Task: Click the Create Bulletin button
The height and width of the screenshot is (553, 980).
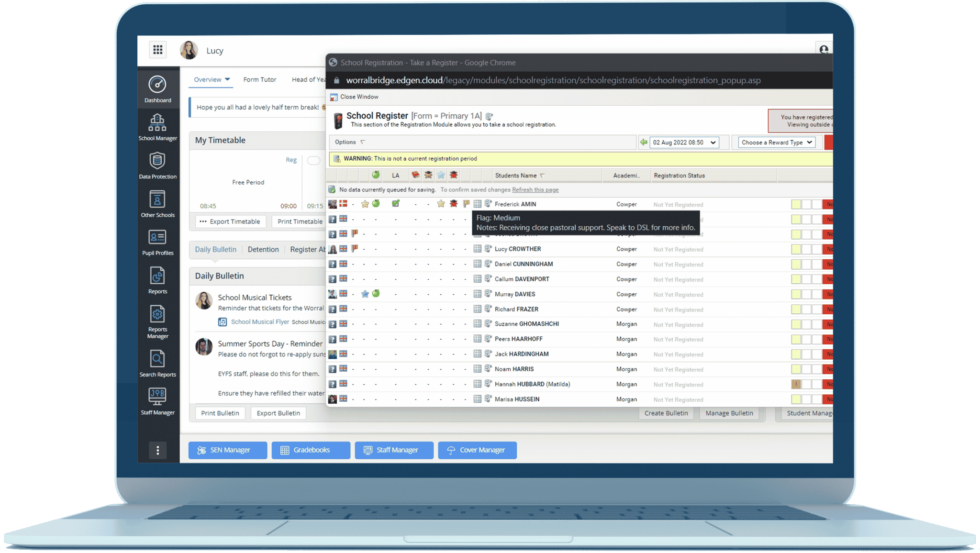Action: click(x=666, y=413)
